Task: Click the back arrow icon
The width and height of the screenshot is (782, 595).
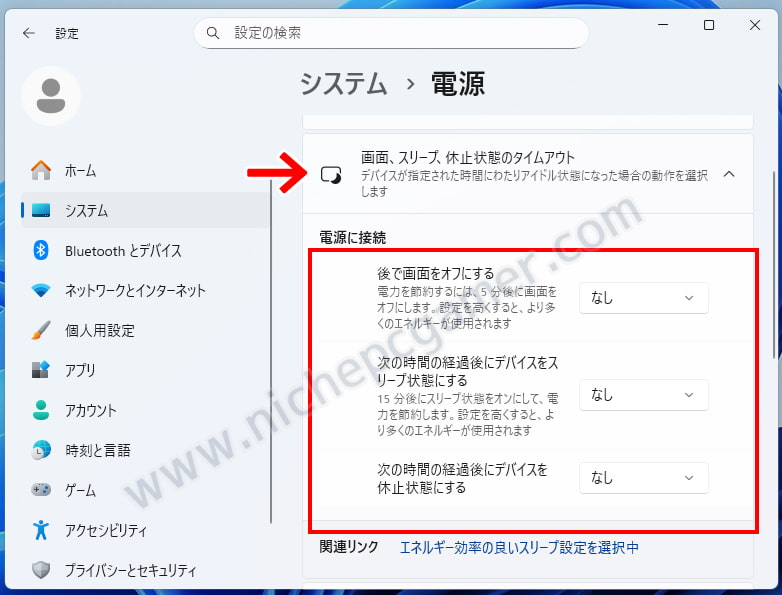Action: [29, 33]
